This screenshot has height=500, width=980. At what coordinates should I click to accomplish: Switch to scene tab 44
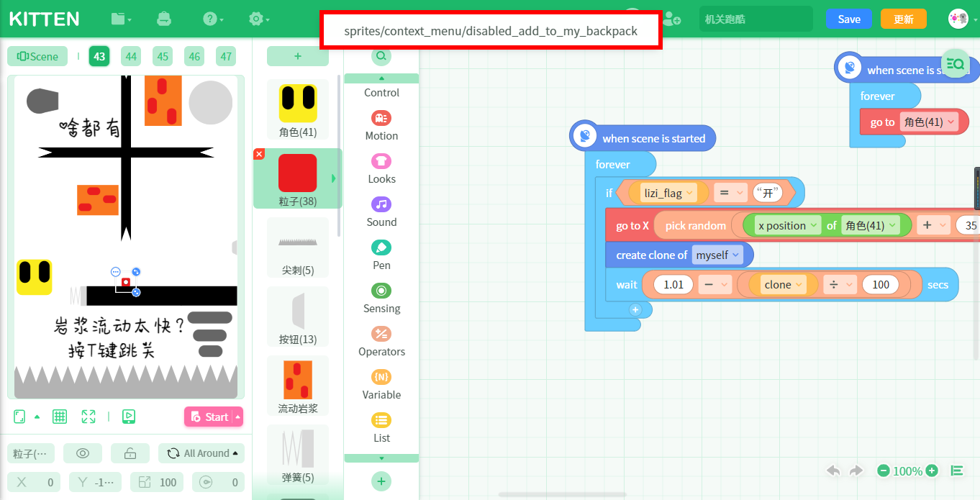pyautogui.click(x=131, y=56)
